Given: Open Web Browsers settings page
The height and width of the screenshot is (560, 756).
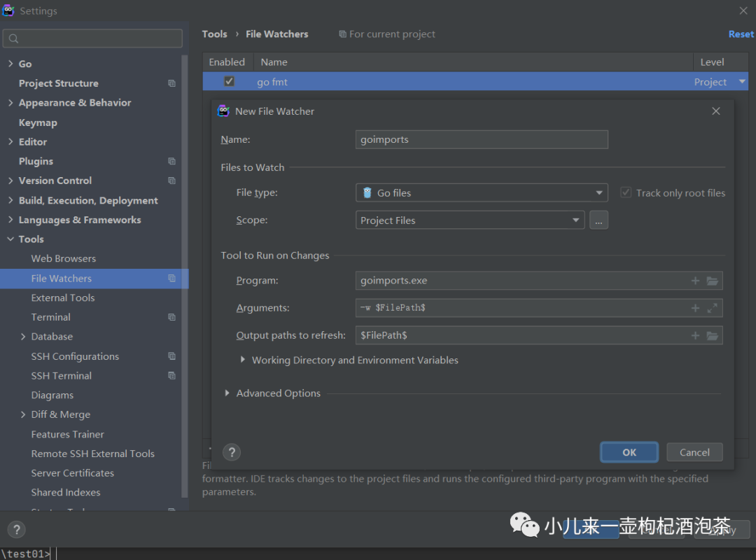Looking at the screenshot, I should [63, 258].
